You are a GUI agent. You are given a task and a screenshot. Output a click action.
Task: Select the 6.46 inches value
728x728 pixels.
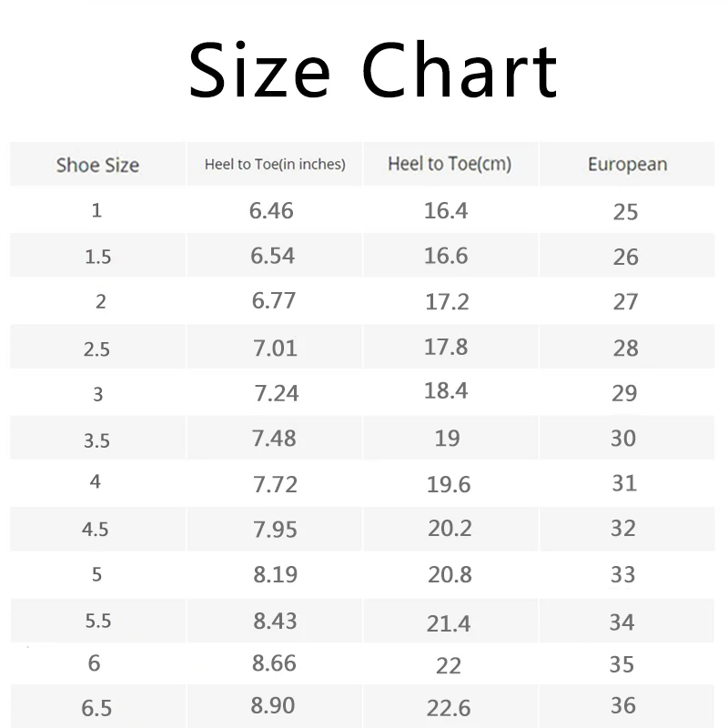pos(271,211)
